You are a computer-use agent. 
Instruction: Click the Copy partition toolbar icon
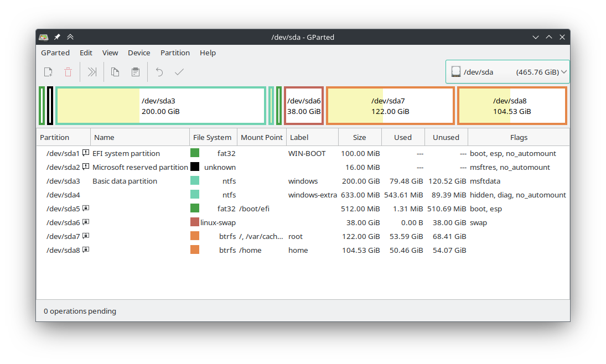[115, 72]
